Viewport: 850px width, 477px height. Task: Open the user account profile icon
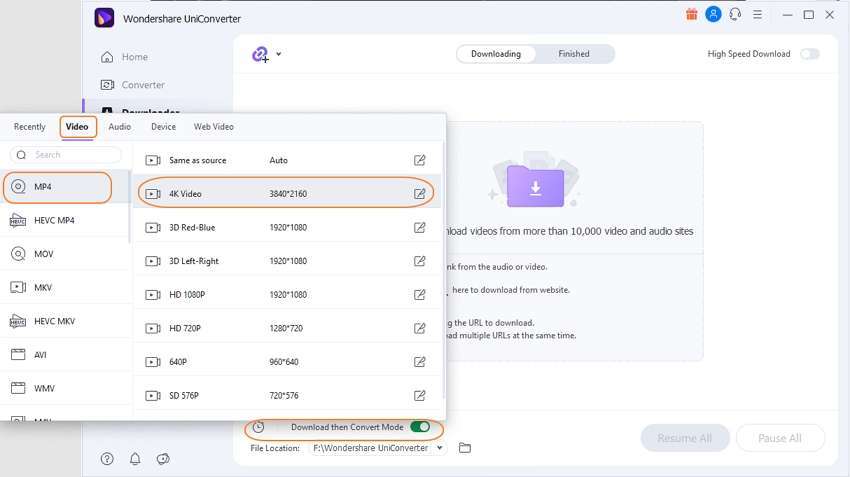point(713,15)
